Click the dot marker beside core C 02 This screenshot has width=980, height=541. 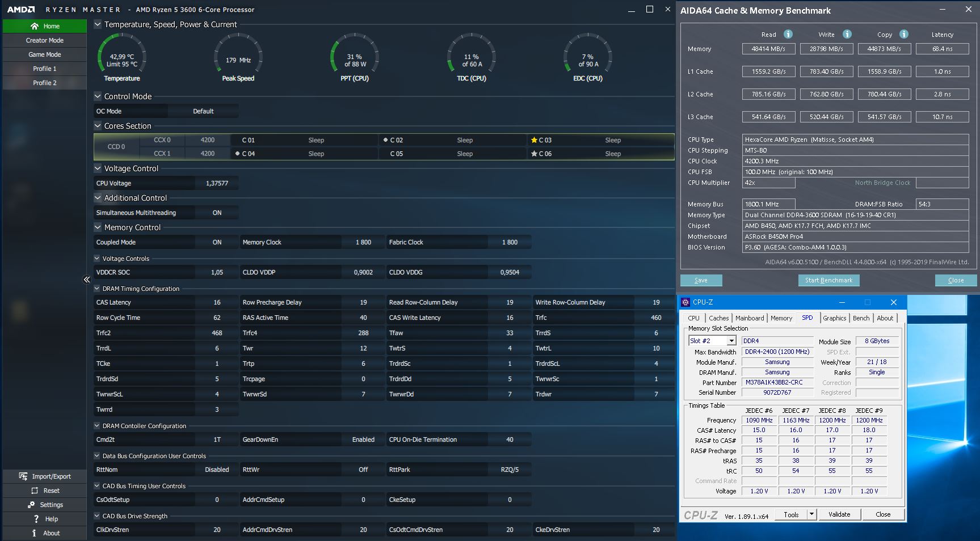pyautogui.click(x=385, y=140)
